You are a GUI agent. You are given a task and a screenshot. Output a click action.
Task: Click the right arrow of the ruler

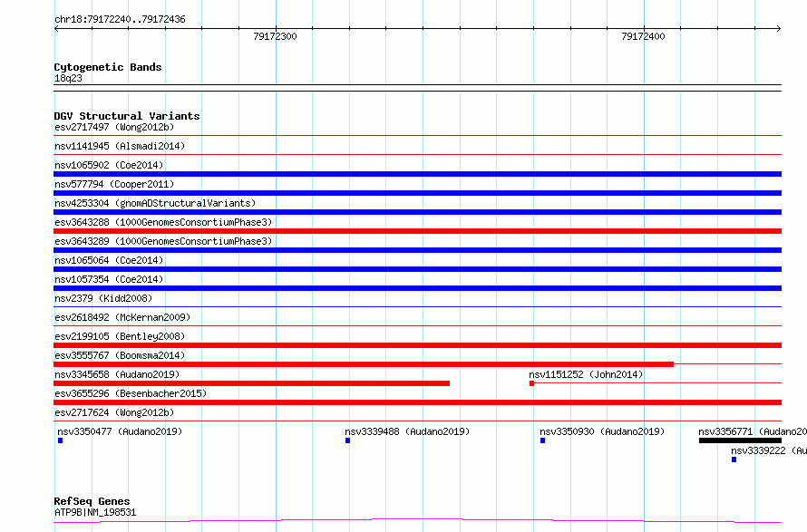click(x=779, y=28)
